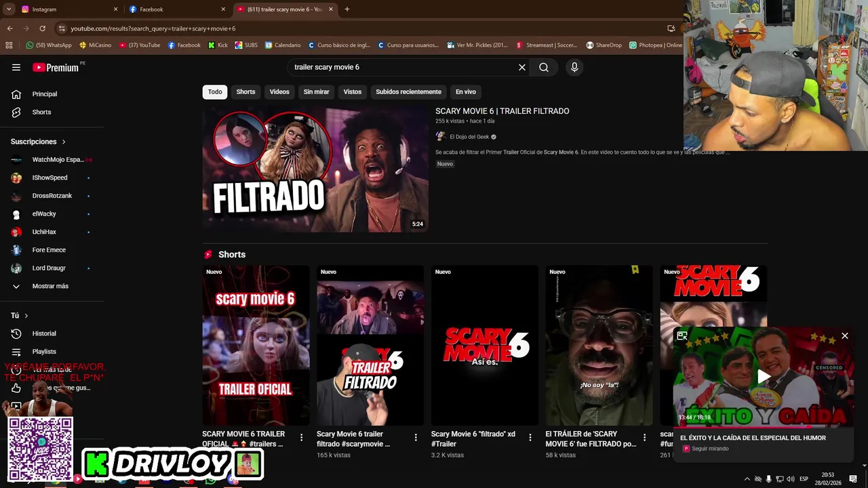This screenshot has height=488, width=868.
Task: Click the magnifier search button
Action: (x=544, y=67)
